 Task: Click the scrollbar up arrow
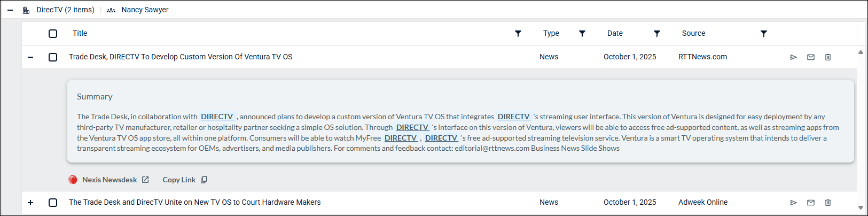861,52
